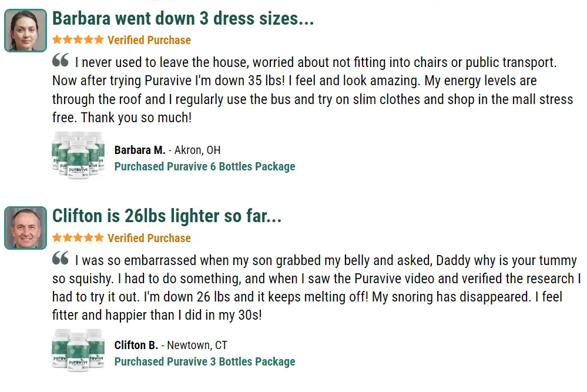Click Clifton's profile photo

25,227
